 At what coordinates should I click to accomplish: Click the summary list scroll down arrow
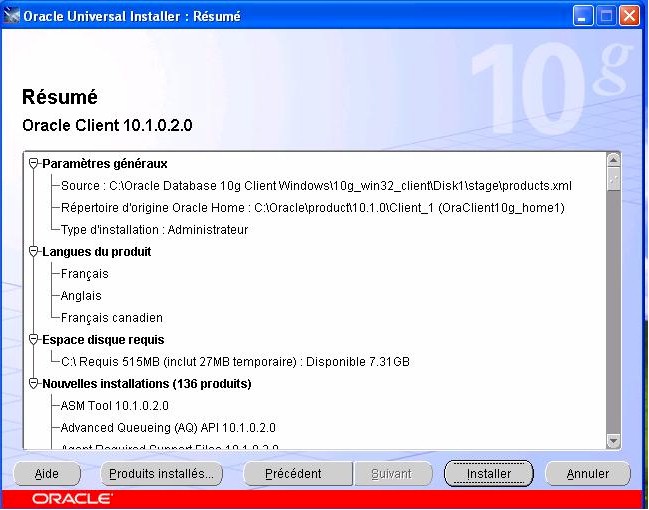pyautogui.click(x=613, y=441)
